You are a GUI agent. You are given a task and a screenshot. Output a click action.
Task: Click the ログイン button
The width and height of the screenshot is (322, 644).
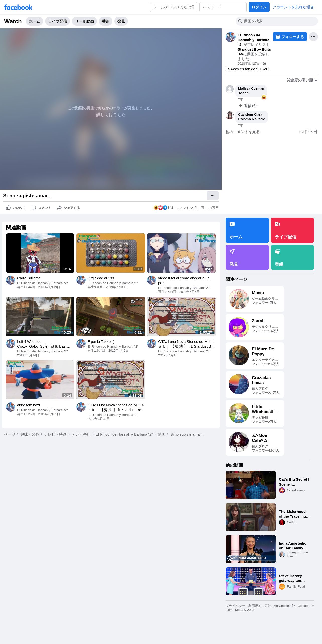click(x=259, y=7)
